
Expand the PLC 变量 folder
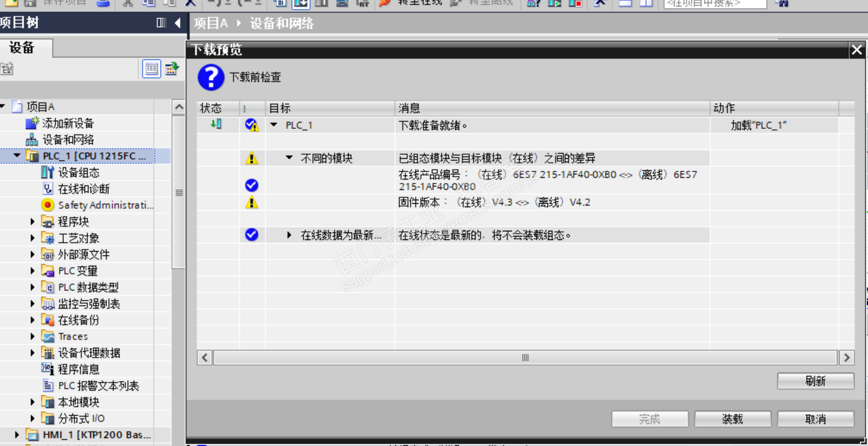click(32, 270)
